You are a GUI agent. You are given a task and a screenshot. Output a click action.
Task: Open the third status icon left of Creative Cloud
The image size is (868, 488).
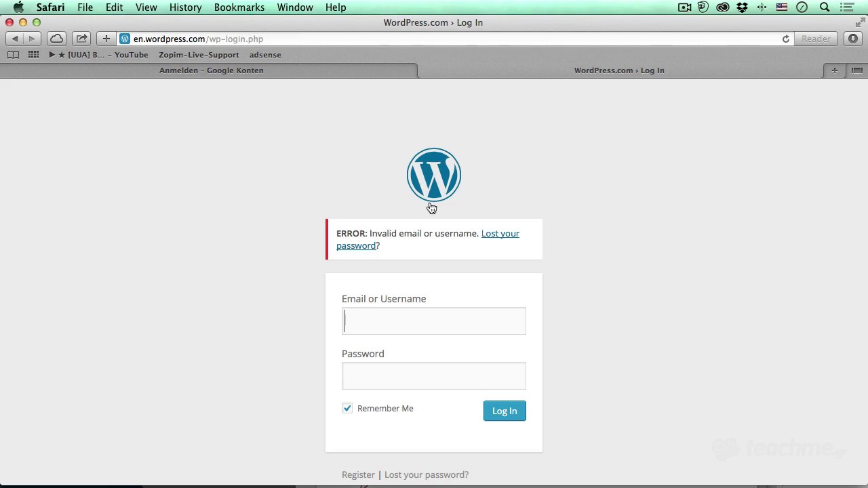pos(703,7)
